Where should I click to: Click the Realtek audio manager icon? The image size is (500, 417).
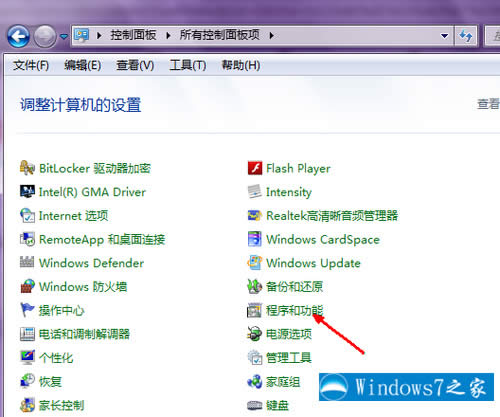pos(255,215)
